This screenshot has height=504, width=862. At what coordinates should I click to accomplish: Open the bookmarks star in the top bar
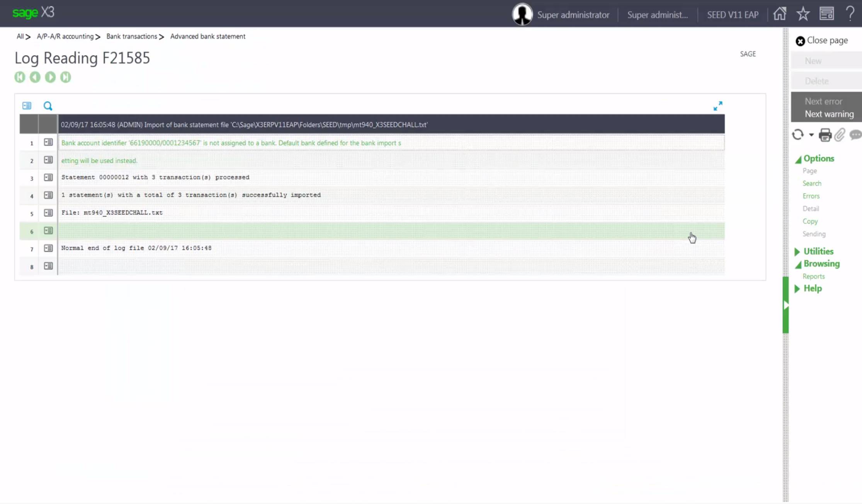[803, 14]
